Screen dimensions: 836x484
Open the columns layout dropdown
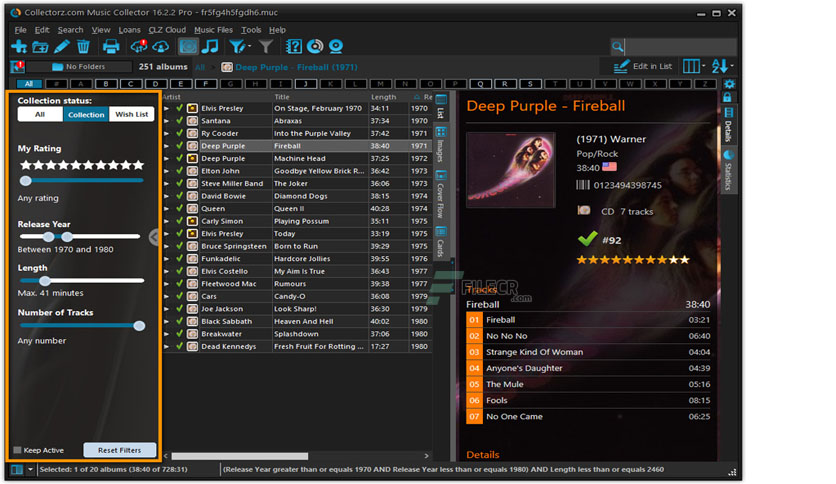694,66
